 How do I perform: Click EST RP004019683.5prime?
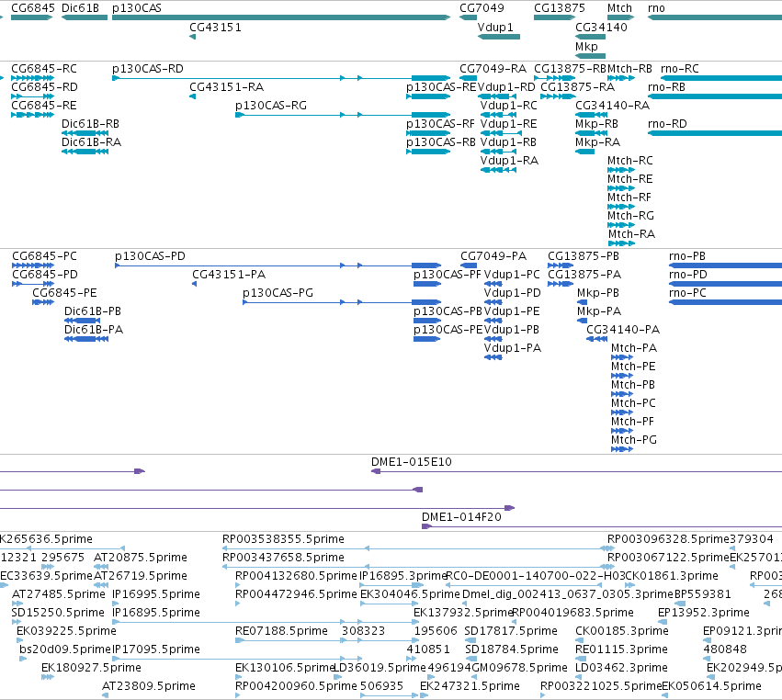[572, 613]
